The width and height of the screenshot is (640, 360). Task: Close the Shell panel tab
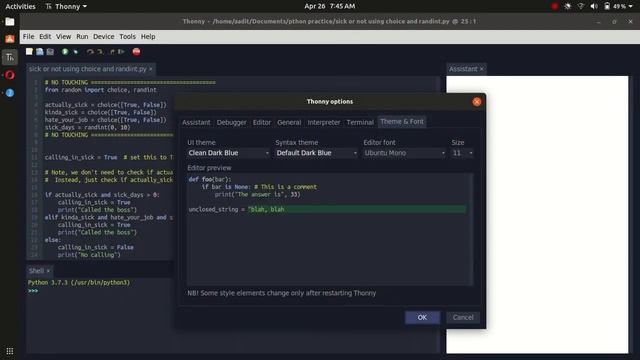pos(48,271)
